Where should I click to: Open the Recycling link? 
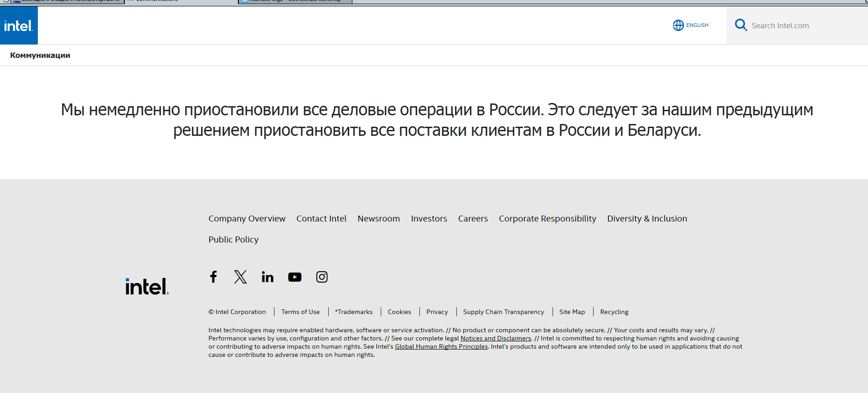pyautogui.click(x=614, y=312)
